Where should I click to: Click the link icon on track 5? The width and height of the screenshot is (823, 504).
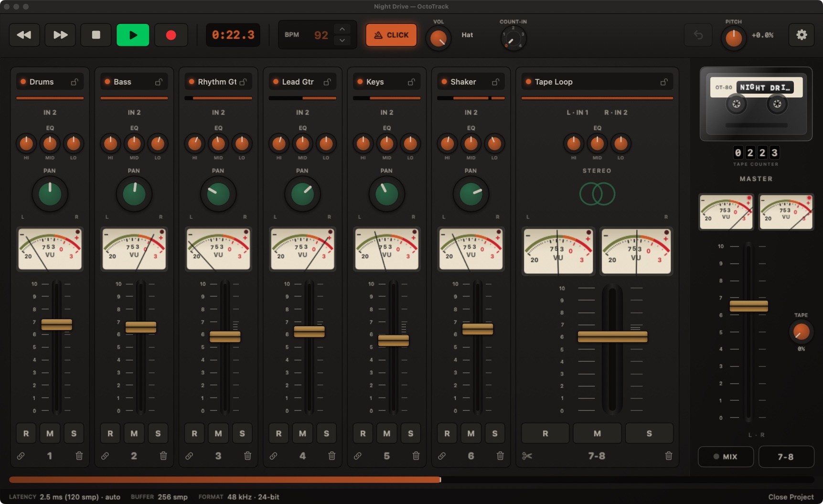(x=357, y=456)
